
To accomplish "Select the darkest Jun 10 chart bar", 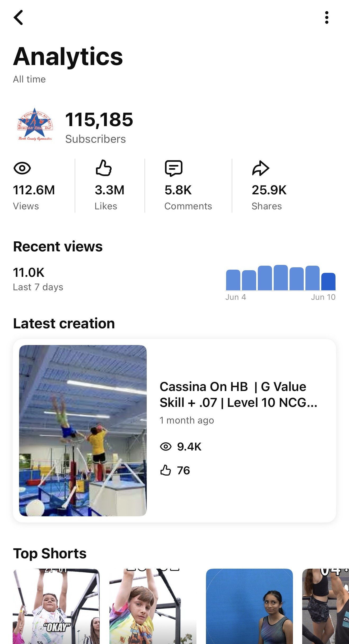I will tap(328, 282).
